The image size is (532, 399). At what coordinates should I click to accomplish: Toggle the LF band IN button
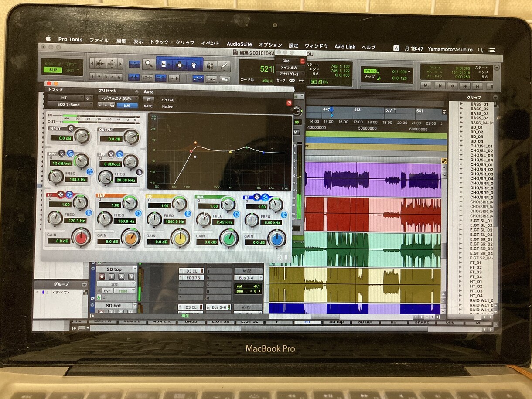[89, 213]
